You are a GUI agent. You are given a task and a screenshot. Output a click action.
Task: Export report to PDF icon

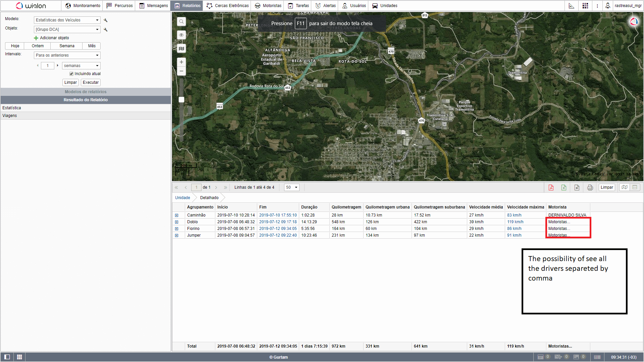pos(551,187)
